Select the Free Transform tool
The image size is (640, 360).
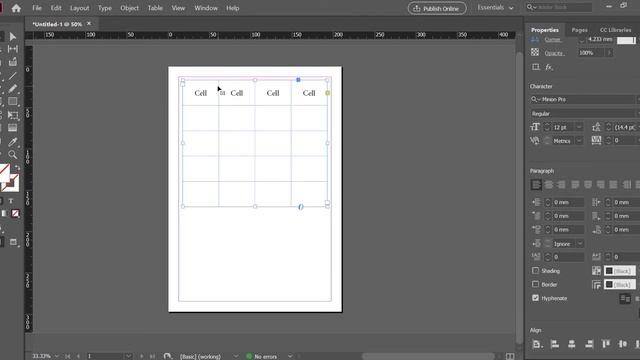coord(13,116)
